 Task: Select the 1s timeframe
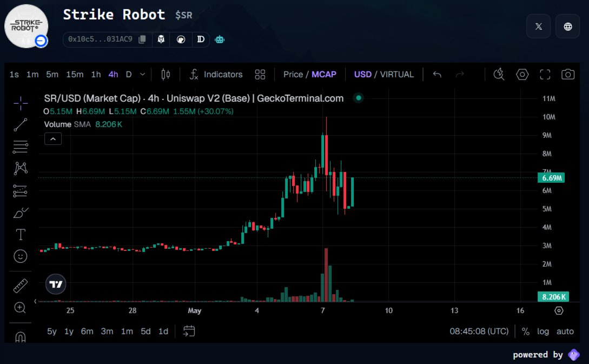(x=14, y=75)
